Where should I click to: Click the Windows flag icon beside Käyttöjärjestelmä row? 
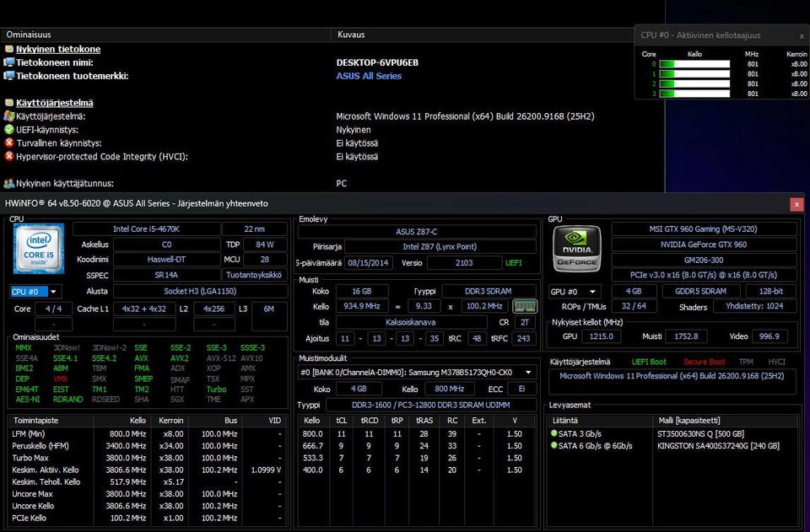(x=8, y=116)
